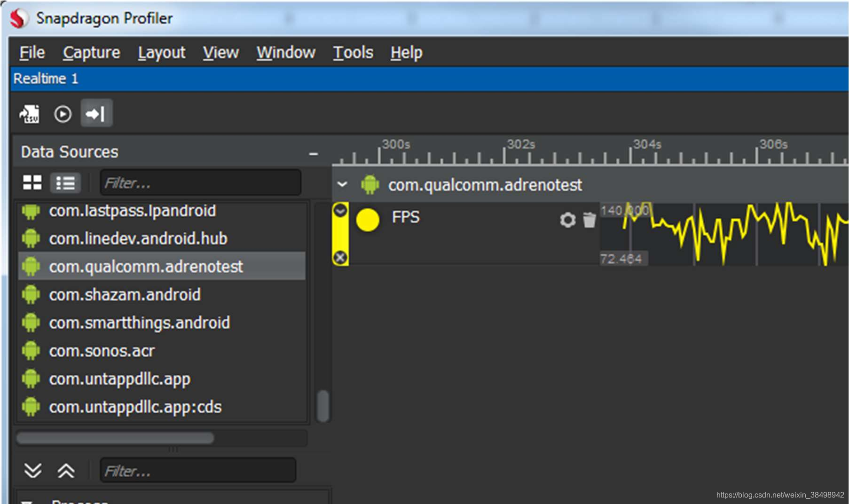Open the Layout menu

point(162,53)
